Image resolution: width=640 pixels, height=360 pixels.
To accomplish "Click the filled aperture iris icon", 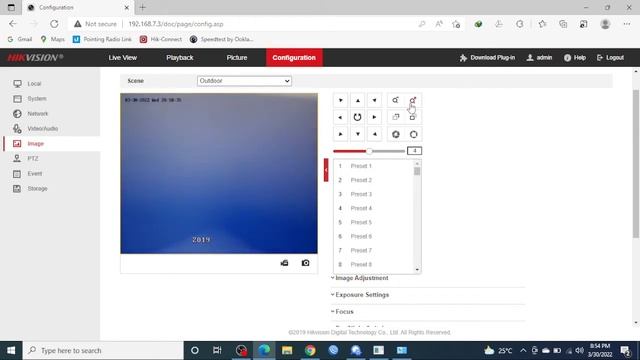I will pos(396,134).
